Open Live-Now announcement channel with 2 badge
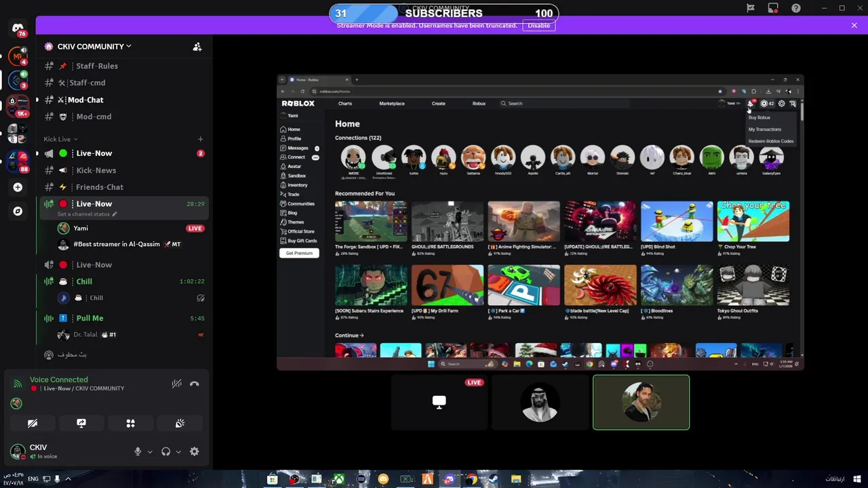The height and width of the screenshot is (488, 868). pyautogui.click(x=123, y=153)
